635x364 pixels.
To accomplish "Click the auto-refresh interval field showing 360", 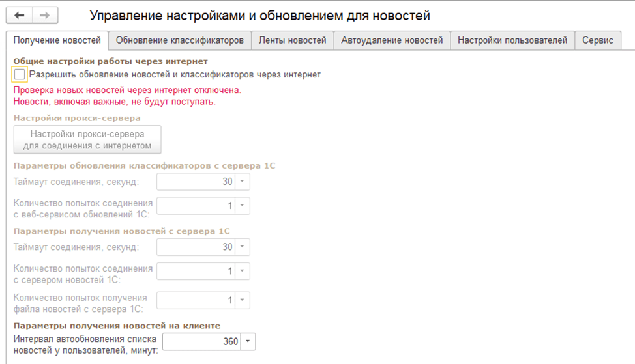I will (201, 342).
